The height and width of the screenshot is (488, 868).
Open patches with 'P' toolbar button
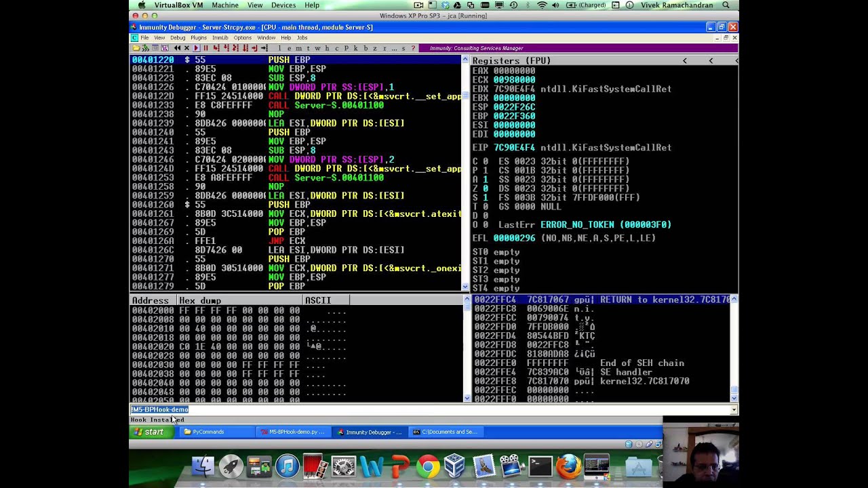click(346, 48)
